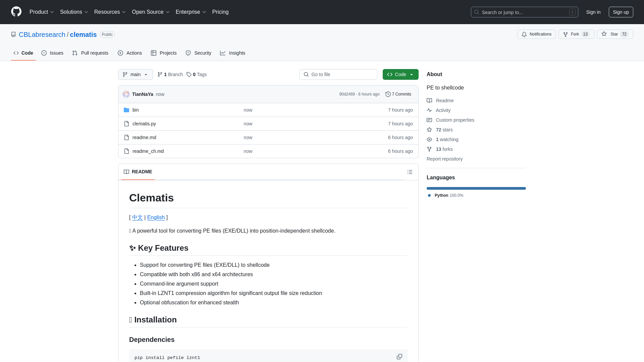644x362 pixels.
Task: Open 72 stars stargazers link
Action: point(440,130)
